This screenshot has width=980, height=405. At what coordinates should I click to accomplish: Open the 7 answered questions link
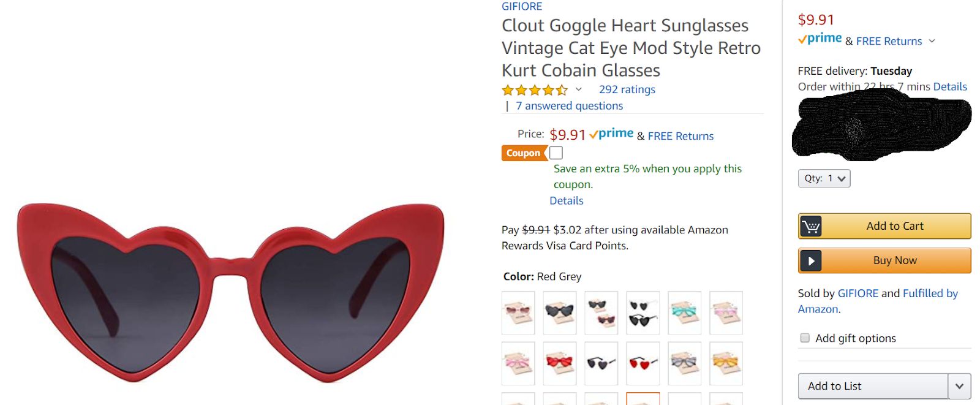point(569,106)
